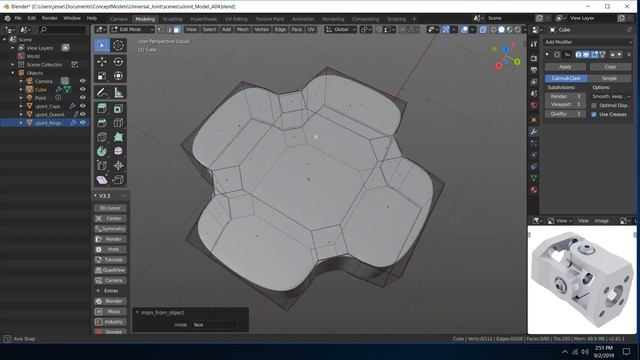The height and width of the screenshot is (360, 640).
Task: Hide the ujoint_Outside object
Action: [82, 114]
